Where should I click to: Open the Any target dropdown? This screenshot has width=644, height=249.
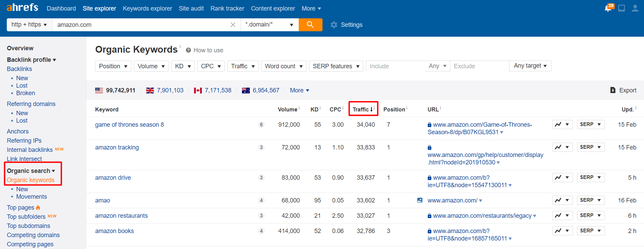pos(530,66)
